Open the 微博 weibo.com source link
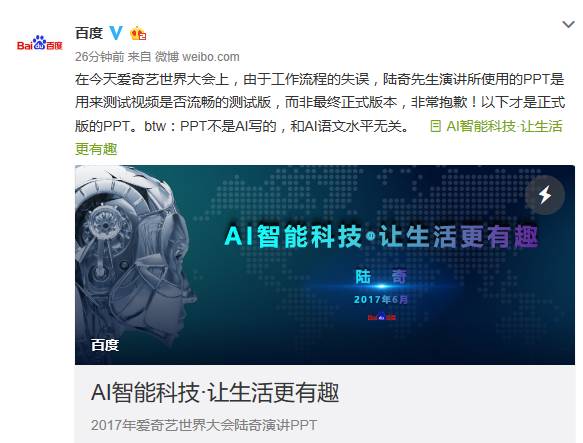The image size is (583, 443). tap(197, 57)
